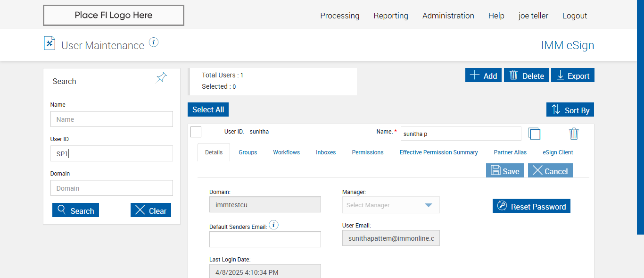Go to the Workflows tab
644x278 pixels.
coord(286,152)
